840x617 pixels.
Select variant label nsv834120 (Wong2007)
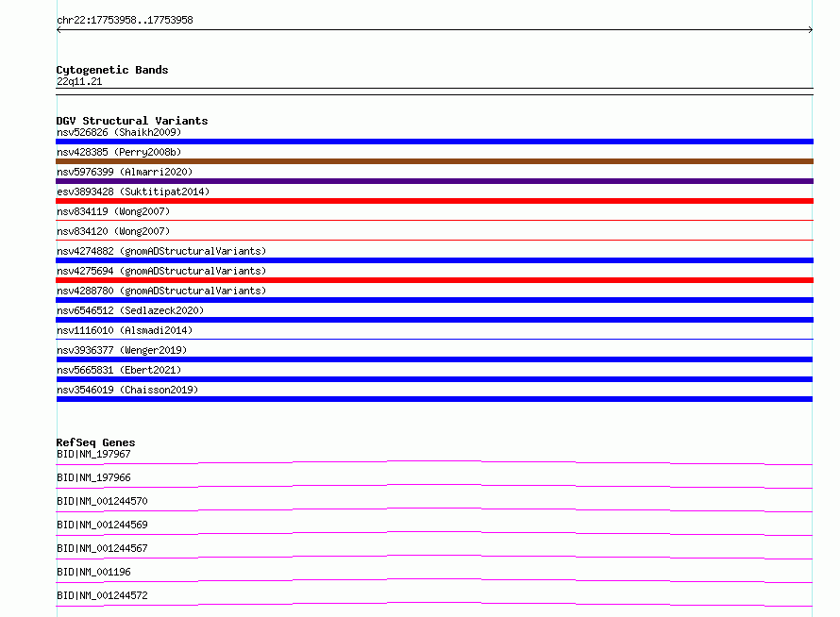tap(113, 231)
